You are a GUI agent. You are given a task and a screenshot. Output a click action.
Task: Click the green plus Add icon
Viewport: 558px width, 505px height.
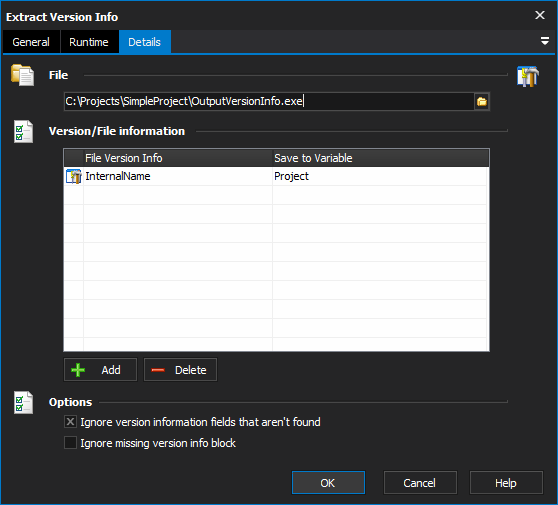click(78, 370)
